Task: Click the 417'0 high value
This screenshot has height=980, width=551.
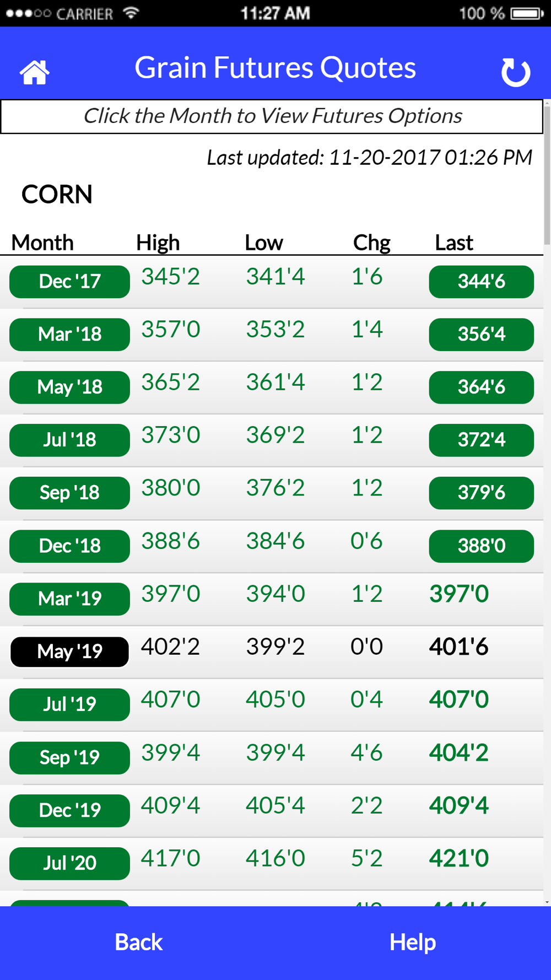Action: click(x=170, y=859)
